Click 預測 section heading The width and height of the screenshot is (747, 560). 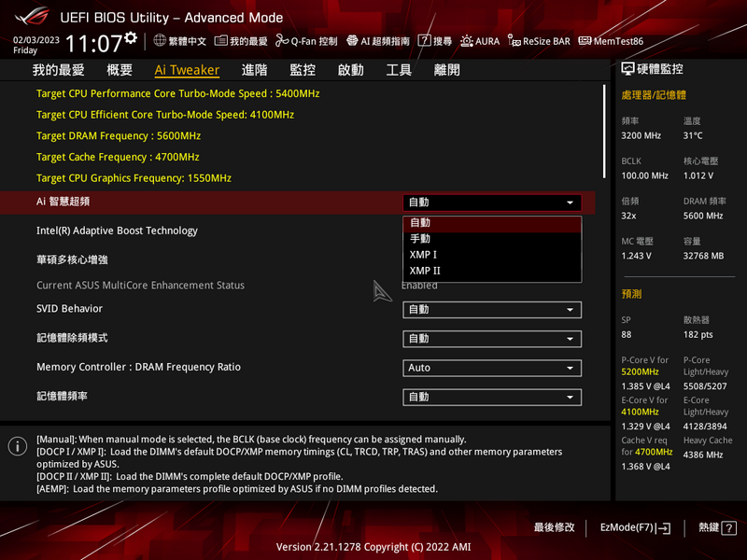pyautogui.click(x=631, y=294)
